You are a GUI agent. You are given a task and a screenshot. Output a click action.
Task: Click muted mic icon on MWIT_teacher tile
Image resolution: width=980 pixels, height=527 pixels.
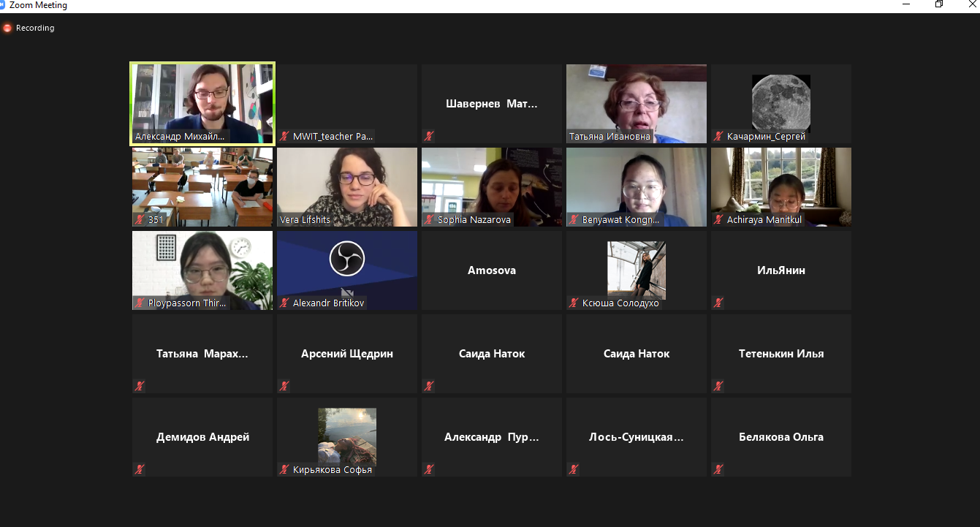pyautogui.click(x=285, y=137)
